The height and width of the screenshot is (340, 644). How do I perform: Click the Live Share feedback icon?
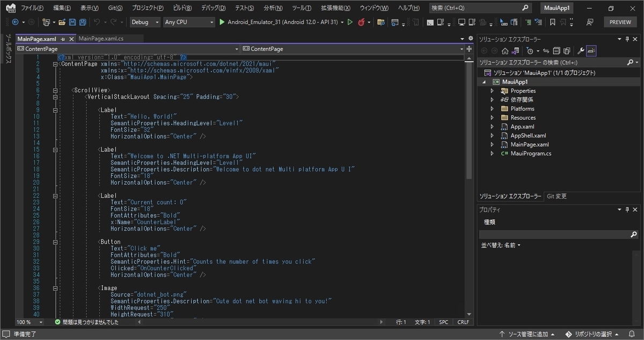589,22
